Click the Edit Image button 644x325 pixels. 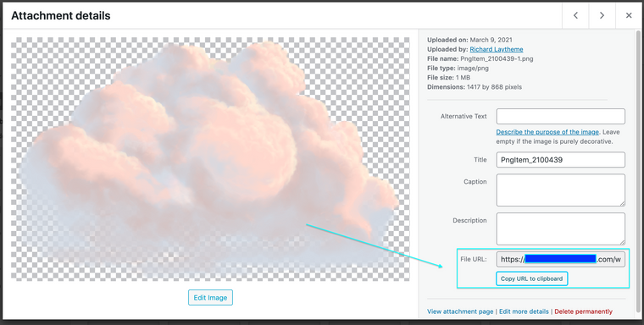pyautogui.click(x=210, y=298)
